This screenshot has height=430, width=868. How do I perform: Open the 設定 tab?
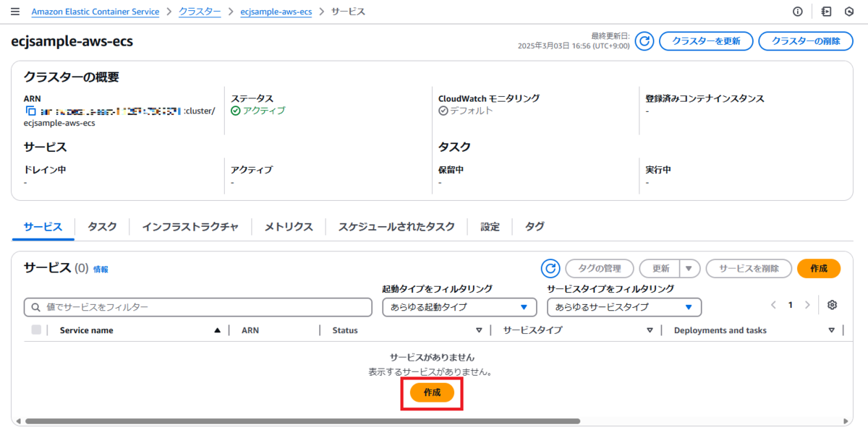(x=490, y=226)
